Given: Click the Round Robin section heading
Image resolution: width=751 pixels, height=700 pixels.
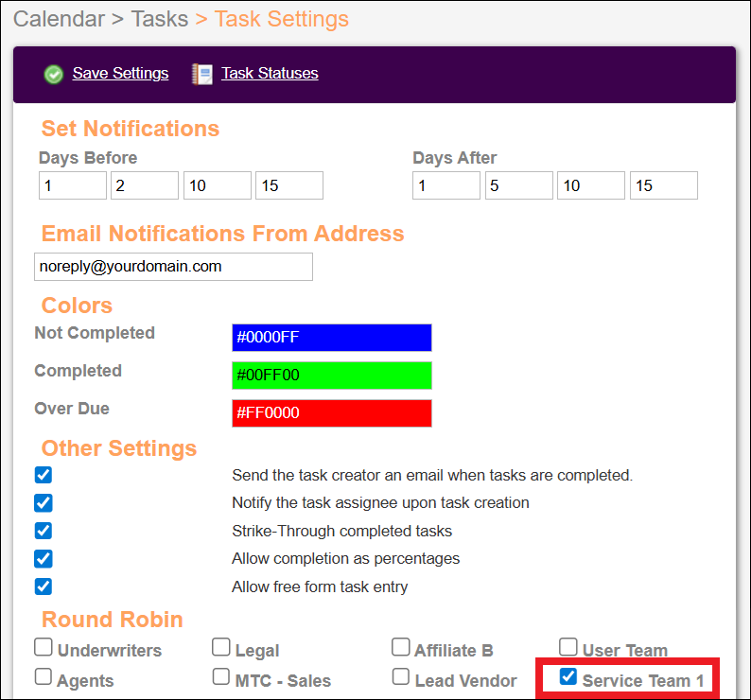Looking at the screenshot, I should 112,620.
